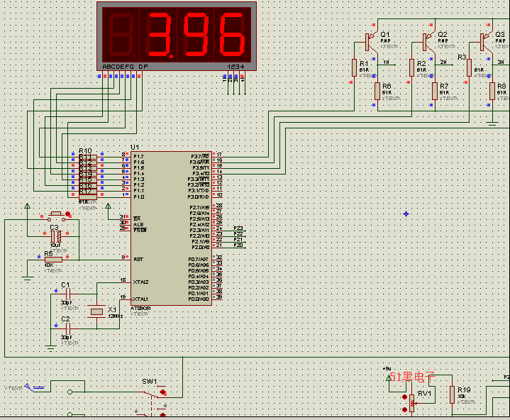Click the blue origin crosshair marker
This screenshot has height=420, width=510.
406,214
